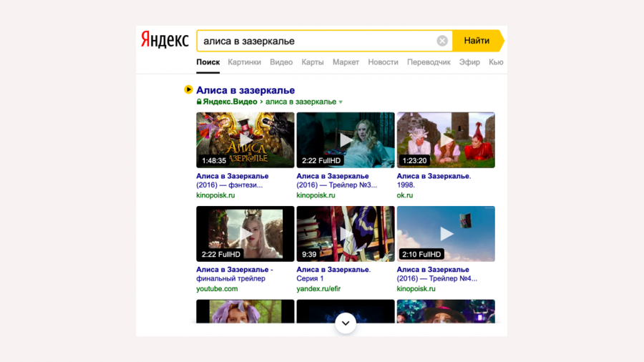Screen dimensions: 644x362
Task: Click kinopoisk.ru under the фэнтези video
Action: 215,195
